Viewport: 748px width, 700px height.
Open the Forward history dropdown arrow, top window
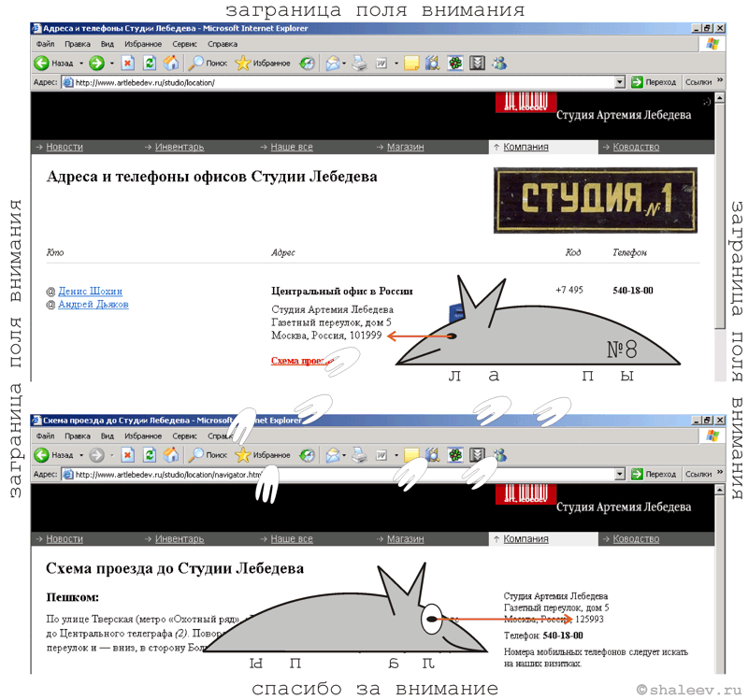point(112,63)
